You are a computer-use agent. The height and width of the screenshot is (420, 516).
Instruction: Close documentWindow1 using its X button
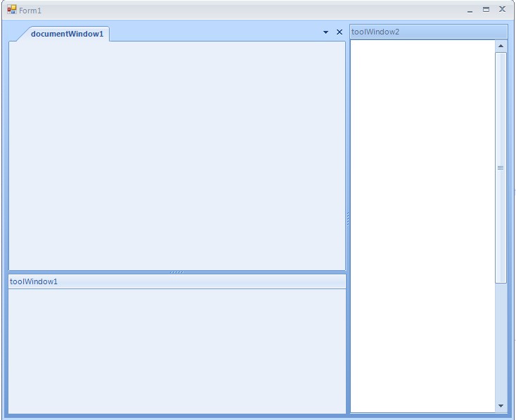pos(340,32)
